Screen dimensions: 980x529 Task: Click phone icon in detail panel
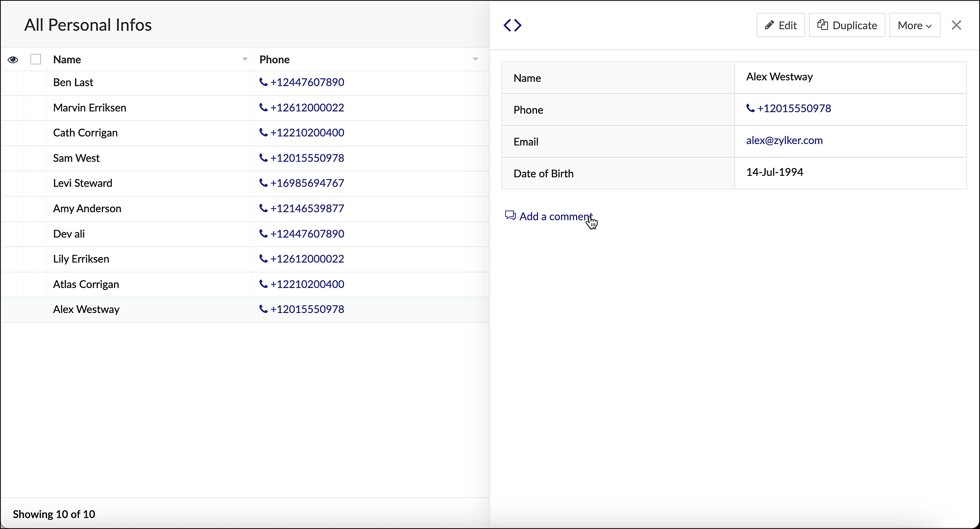point(750,108)
